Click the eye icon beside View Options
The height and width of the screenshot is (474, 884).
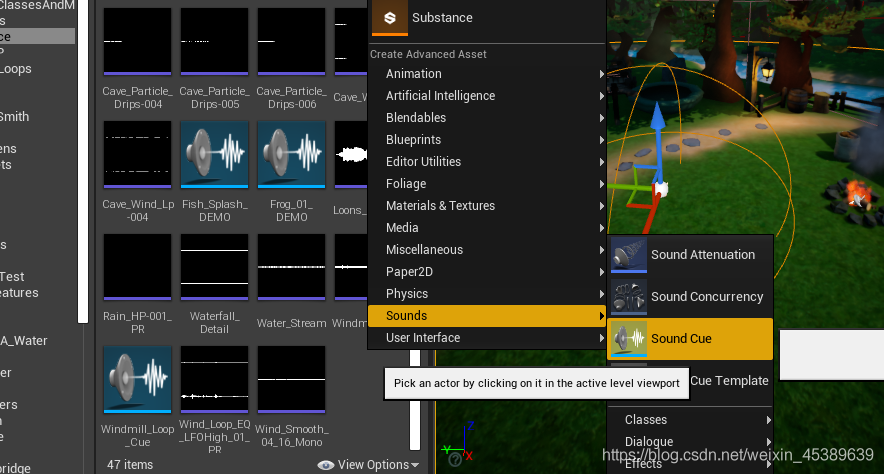pos(325,465)
